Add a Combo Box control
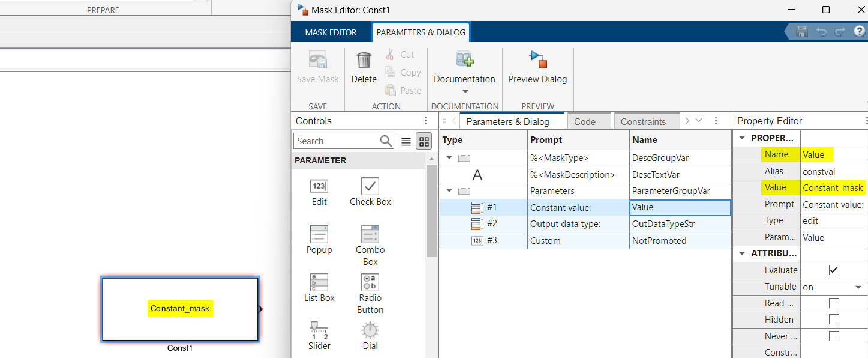The height and width of the screenshot is (358, 868). pos(370,235)
